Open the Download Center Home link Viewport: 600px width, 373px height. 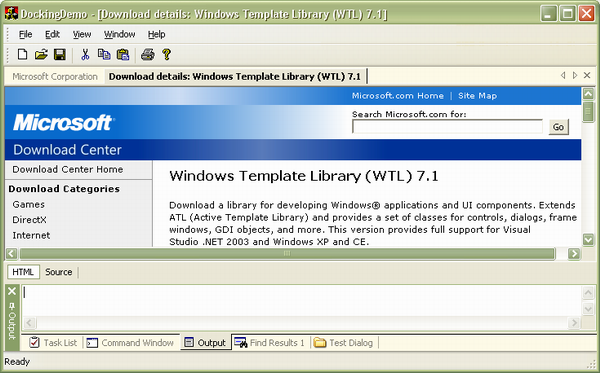68,169
